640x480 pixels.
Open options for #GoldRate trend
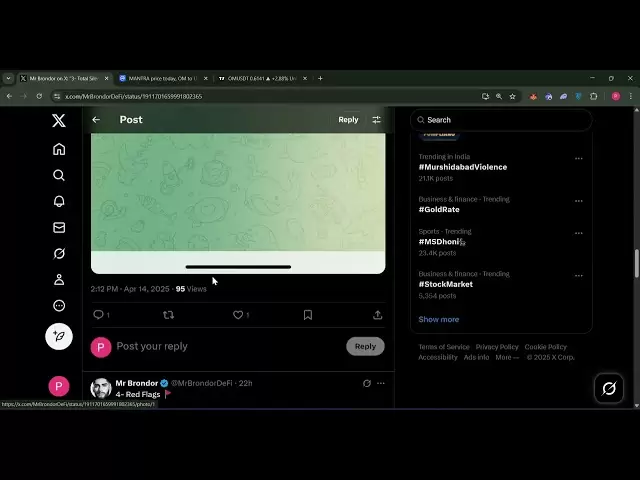578,201
